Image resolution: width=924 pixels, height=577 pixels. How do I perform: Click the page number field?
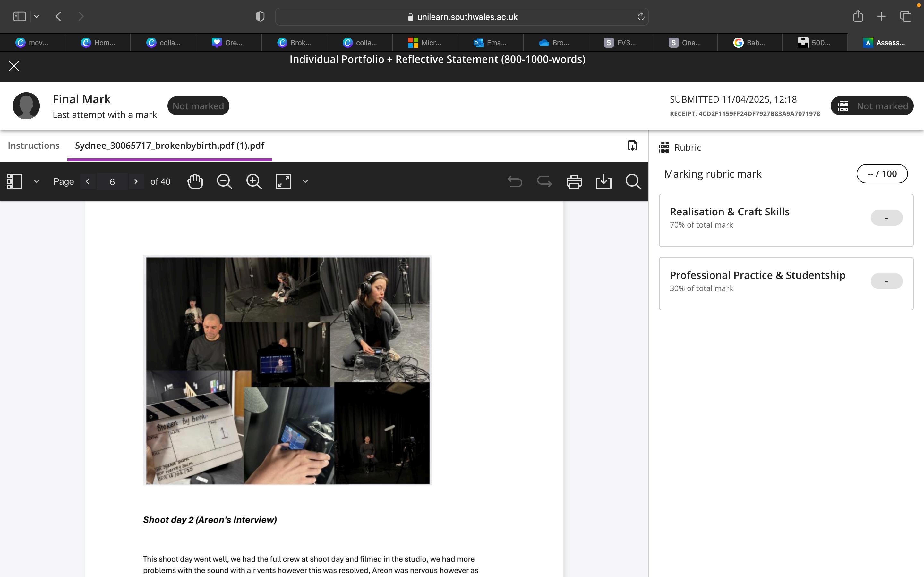[x=112, y=182]
